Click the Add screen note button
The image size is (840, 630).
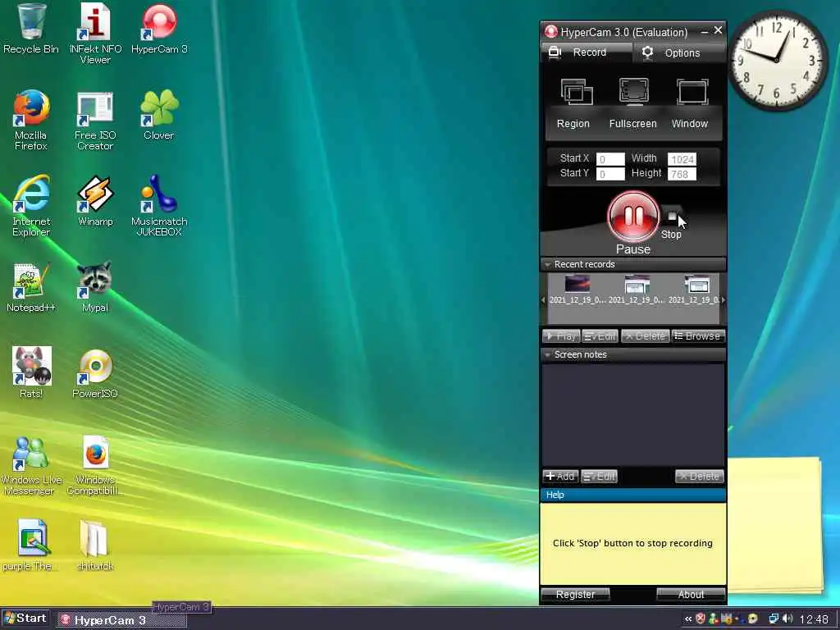tap(561, 477)
